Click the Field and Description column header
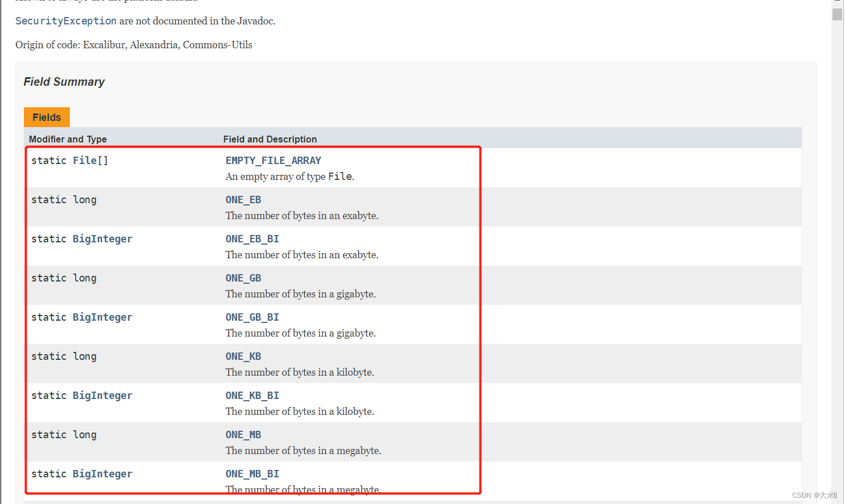 pyautogui.click(x=270, y=139)
